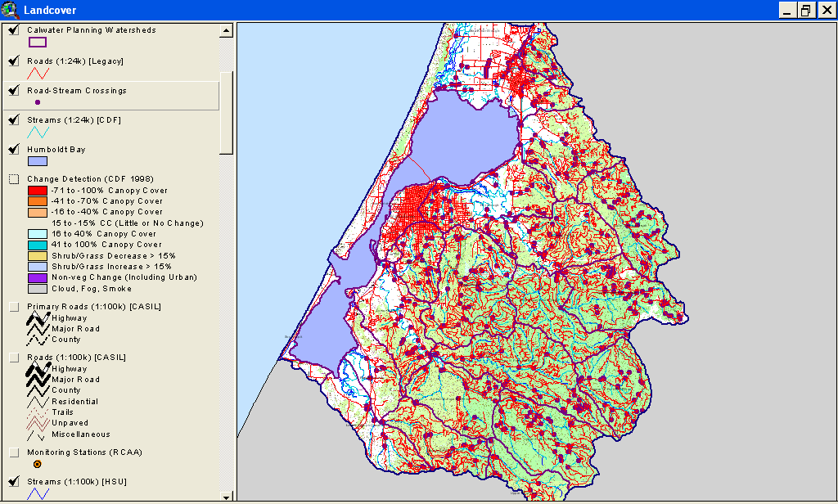Toggle Road-Stream Crossings layer checkbox
The image size is (838, 504).
(x=14, y=91)
